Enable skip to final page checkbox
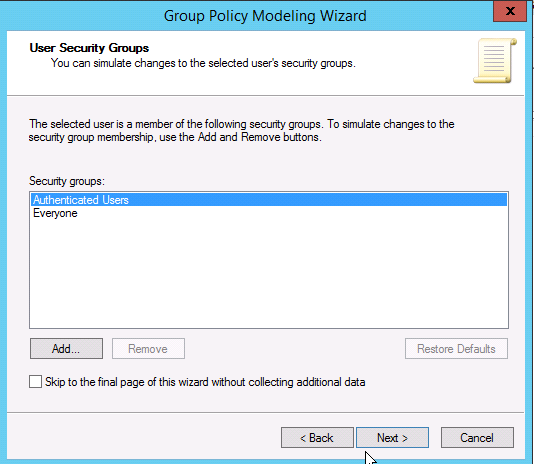Viewport: 534px width, 464px height. pyautogui.click(x=35, y=382)
